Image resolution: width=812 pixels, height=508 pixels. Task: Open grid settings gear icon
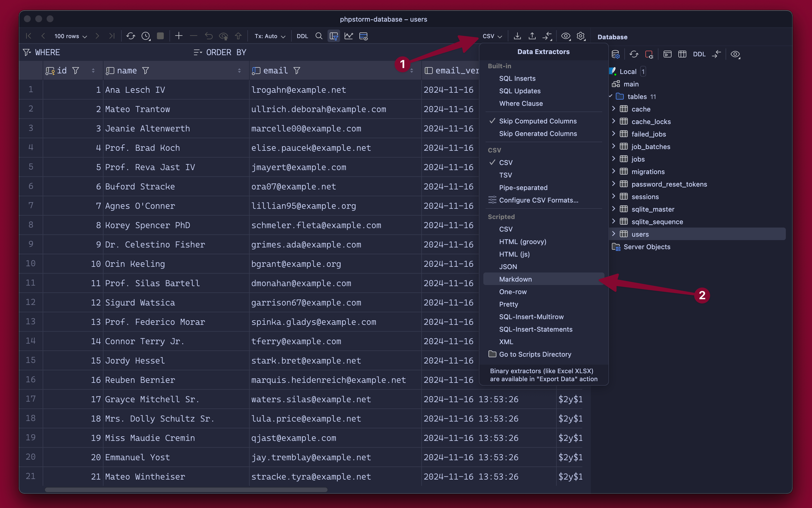pyautogui.click(x=581, y=36)
